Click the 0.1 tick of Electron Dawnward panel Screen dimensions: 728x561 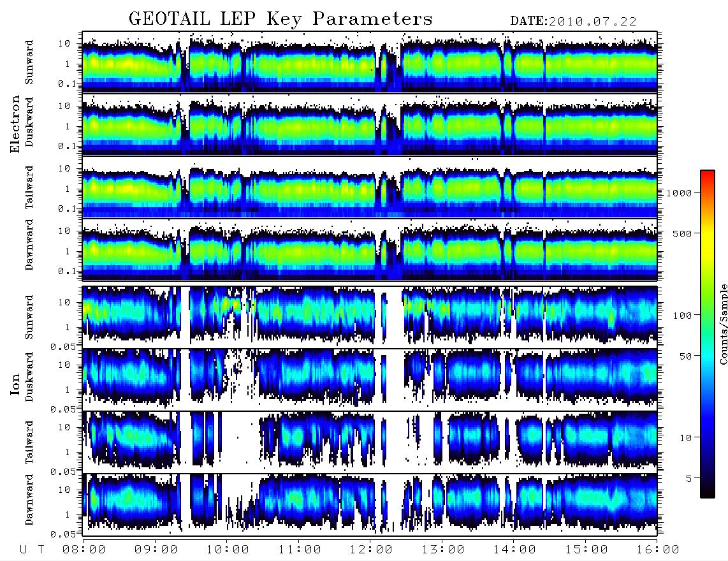pos(68,271)
